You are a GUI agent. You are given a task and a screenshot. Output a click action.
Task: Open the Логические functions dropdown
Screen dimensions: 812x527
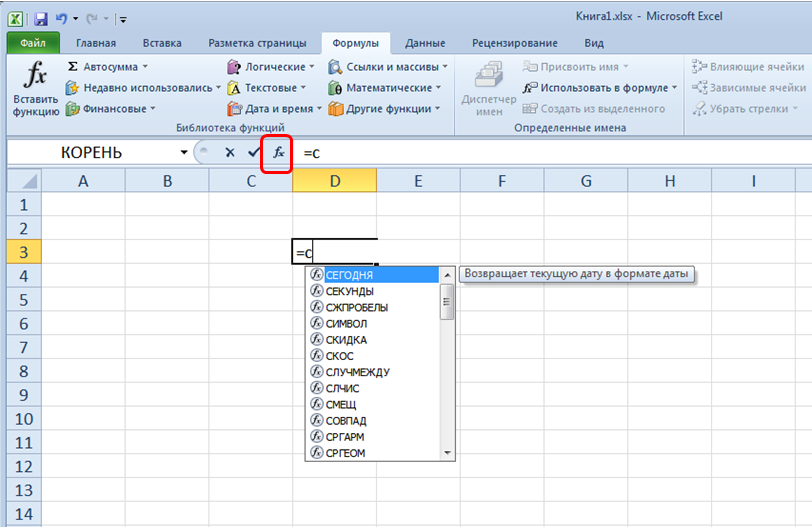270,67
